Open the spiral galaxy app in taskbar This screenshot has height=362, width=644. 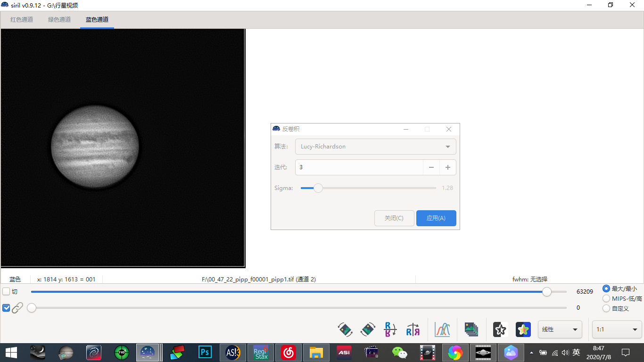point(94,352)
